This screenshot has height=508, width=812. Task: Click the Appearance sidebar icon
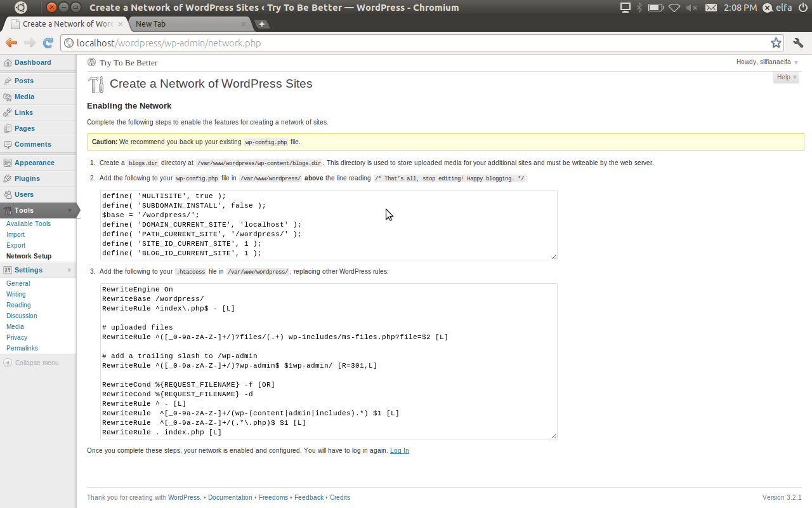point(8,163)
